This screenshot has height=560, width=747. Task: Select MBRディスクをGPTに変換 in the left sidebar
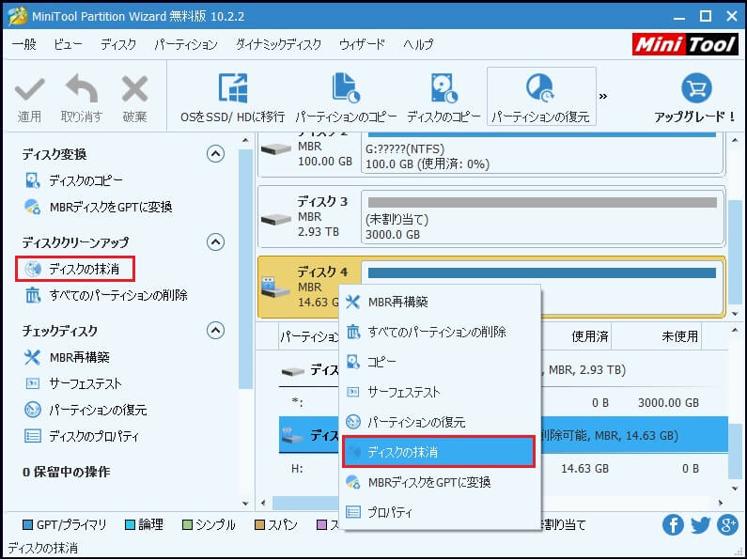pyautogui.click(x=98, y=207)
